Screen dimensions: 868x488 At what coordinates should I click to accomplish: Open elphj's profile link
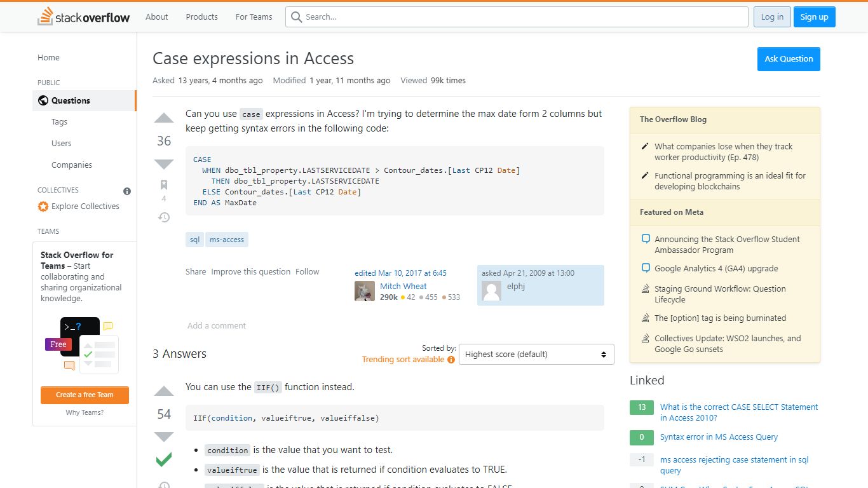(x=516, y=287)
